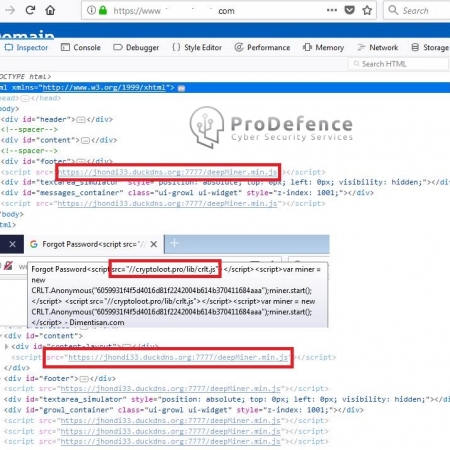The height and width of the screenshot is (450, 450).
Task: Switch to the Network tab
Action: (x=378, y=48)
